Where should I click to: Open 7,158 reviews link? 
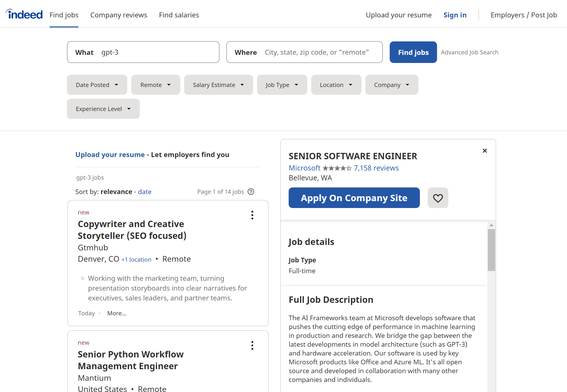point(376,168)
